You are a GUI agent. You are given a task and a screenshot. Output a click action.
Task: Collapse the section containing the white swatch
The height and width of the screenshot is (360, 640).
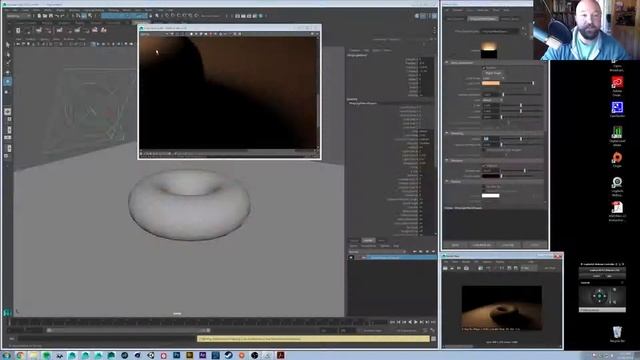447,181
